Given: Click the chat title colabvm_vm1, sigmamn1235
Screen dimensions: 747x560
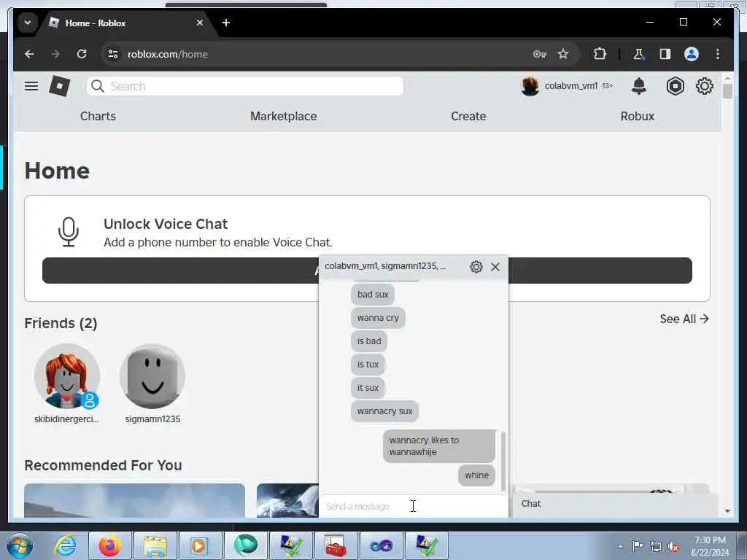Looking at the screenshot, I should [385, 266].
